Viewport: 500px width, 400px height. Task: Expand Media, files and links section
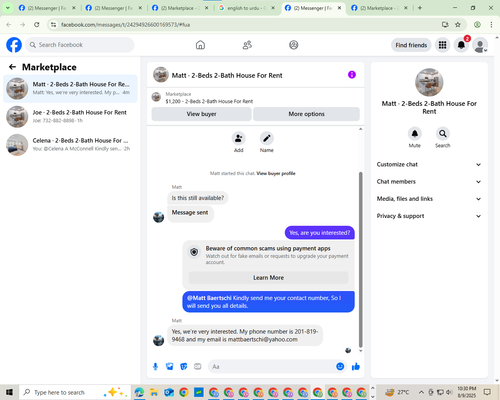[x=429, y=199]
